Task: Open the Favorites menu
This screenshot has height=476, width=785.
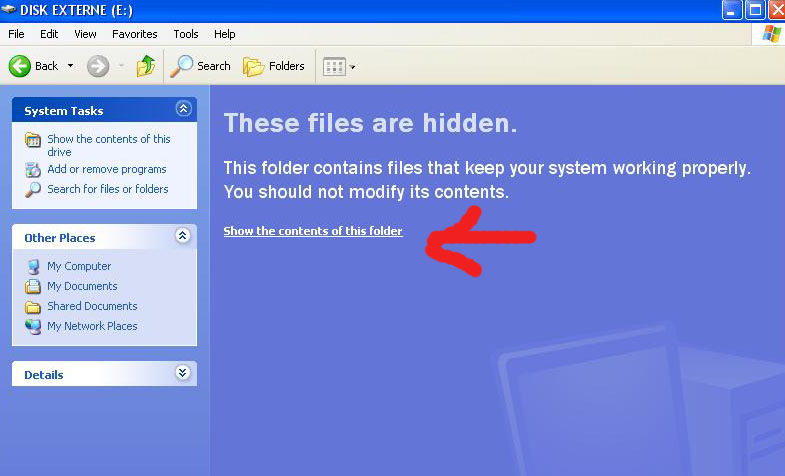Action: tap(135, 34)
